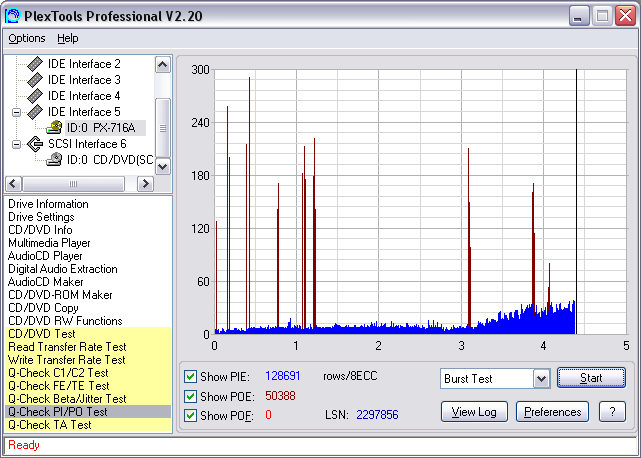Image resolution: width=641 pixels, height=458 pixels.
Task: Select Q-Check C1/C2 Test
Action: click(88, 373)
